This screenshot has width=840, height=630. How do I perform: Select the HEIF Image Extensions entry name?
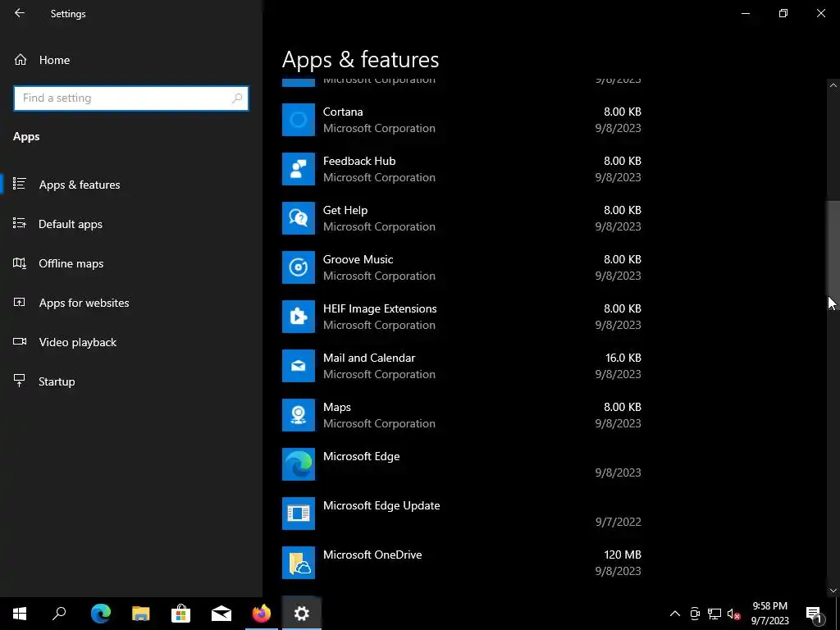[x=380, y=308]
